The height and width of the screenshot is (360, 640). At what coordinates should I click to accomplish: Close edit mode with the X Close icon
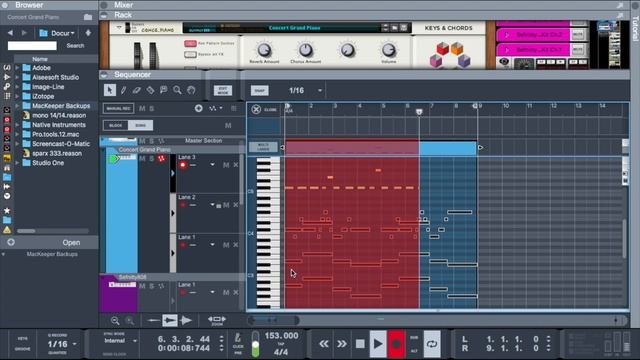(x=256, y=109)
